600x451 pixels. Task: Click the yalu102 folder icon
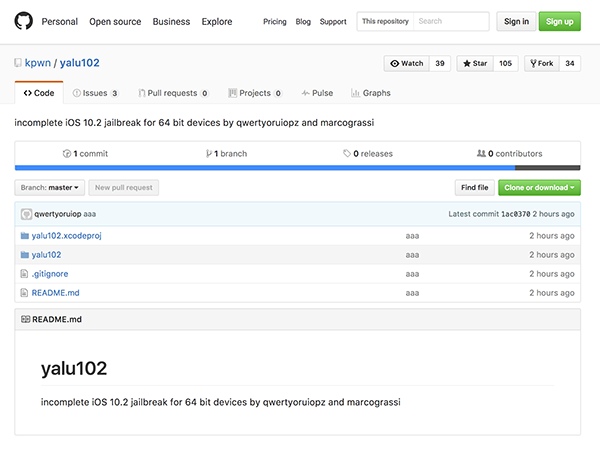pos(25,255)
